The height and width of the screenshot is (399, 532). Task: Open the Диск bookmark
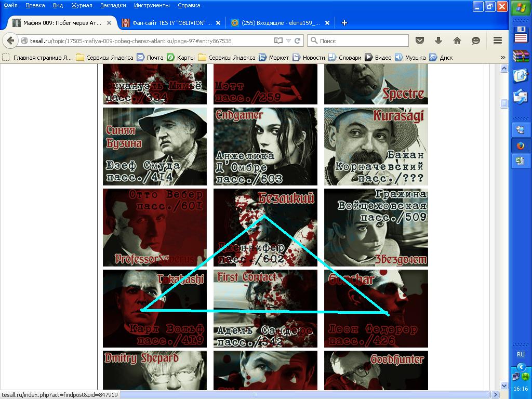tap(441, 57)
